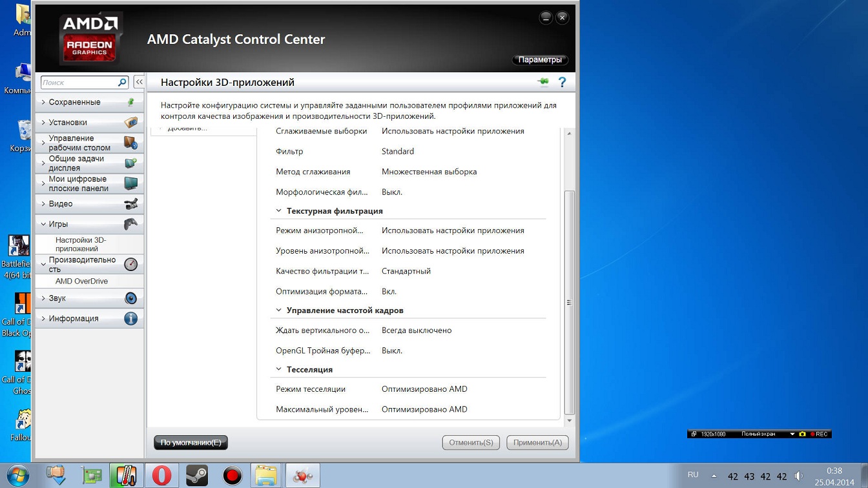Click the volume speaker icon in system tray

point(799,476)
